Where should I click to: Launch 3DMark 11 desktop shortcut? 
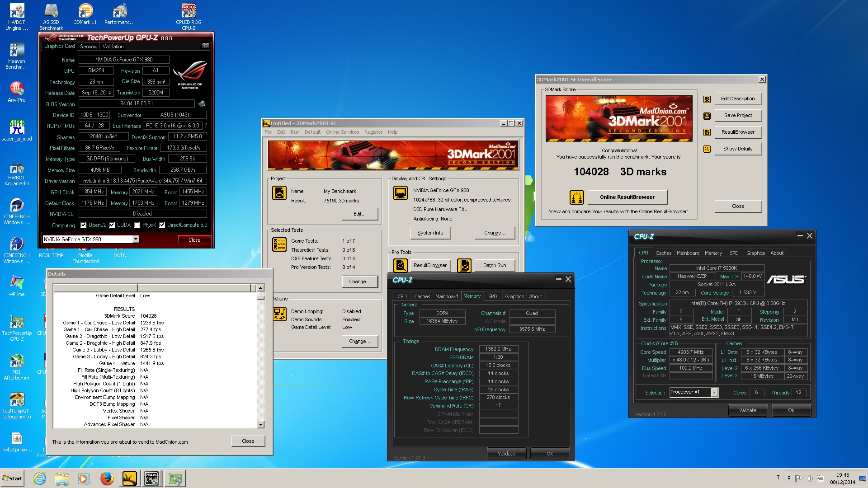pyautogui.click(x=85, y=14)
